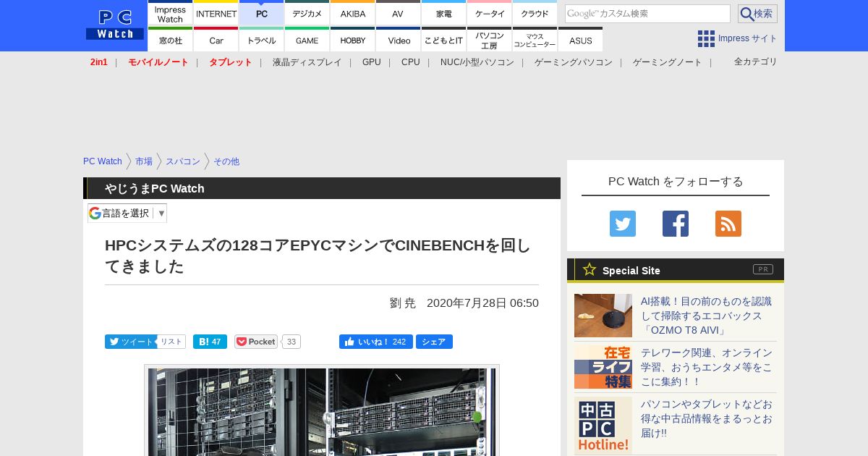The image size is (868, 456).
Task: Click the PC Watch logo
Action: click(115, 25)
